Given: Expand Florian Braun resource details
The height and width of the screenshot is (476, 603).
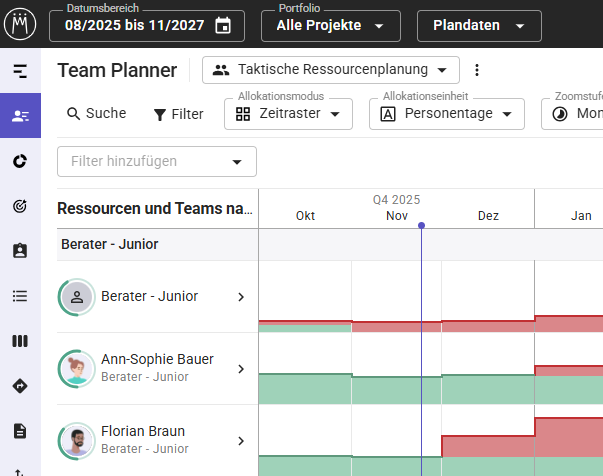Looking at the screenshot, I should click(x=240, y=440).
